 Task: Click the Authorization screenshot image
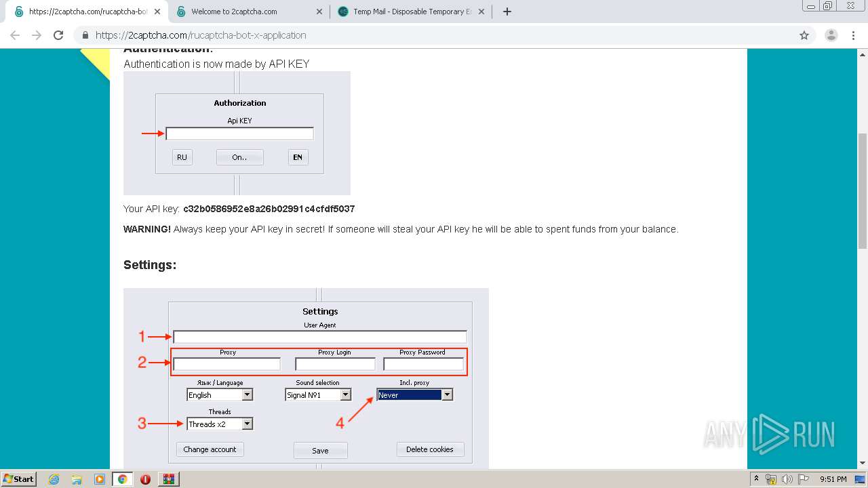point(237,133)
